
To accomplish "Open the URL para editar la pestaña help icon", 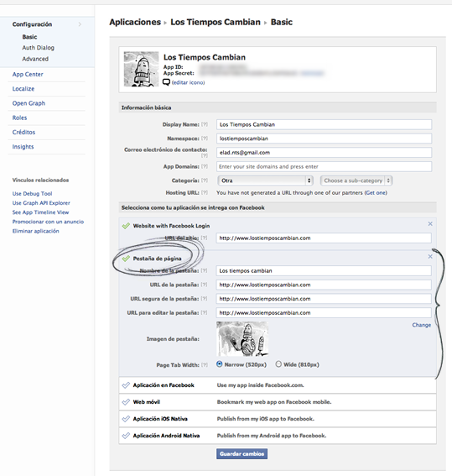I will point(205,312).
